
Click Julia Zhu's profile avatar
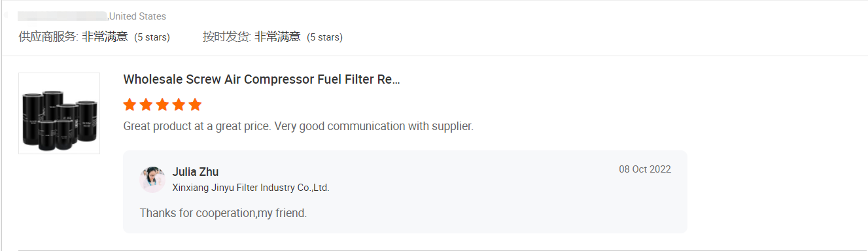coord(152,179)
